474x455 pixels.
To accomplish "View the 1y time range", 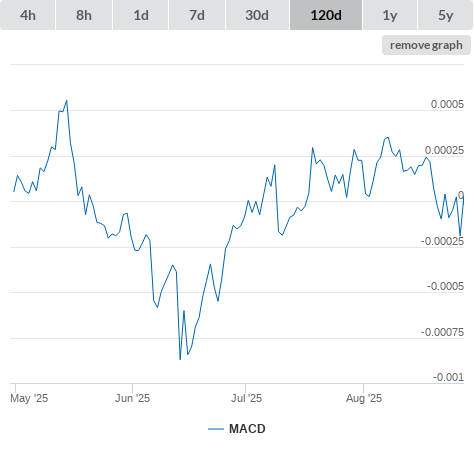I will point(390,15).
